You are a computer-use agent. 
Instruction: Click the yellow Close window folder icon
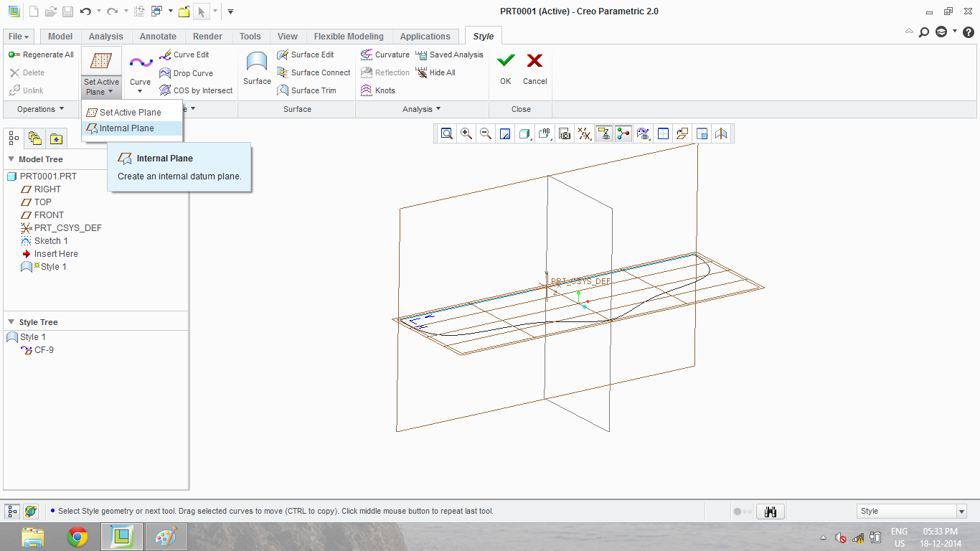pos(184,11)
